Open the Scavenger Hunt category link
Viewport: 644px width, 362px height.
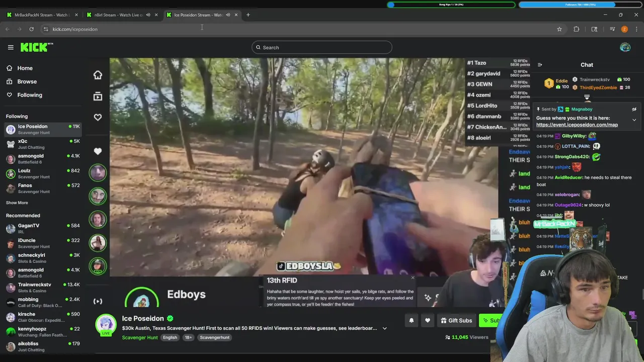(140, 337)
